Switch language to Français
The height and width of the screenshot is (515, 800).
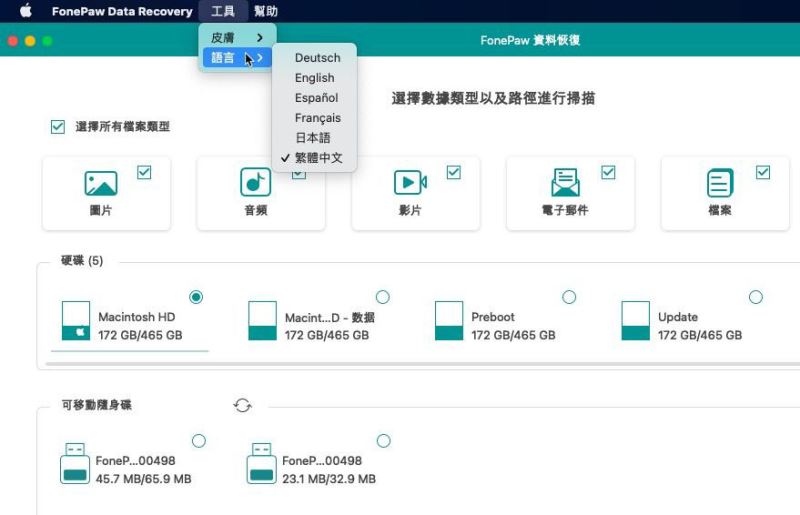click(314, 118)
